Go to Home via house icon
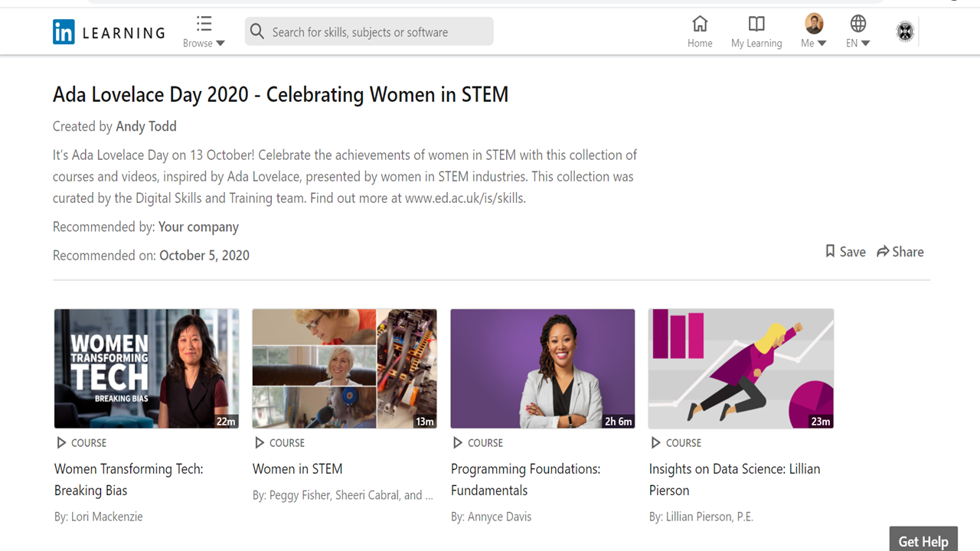 click(x=700, y=23)
